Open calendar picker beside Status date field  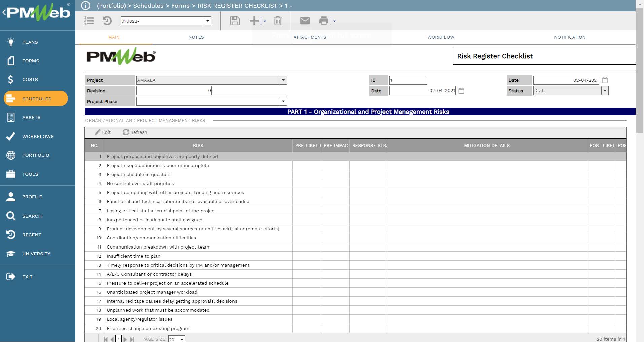[605, 80]
